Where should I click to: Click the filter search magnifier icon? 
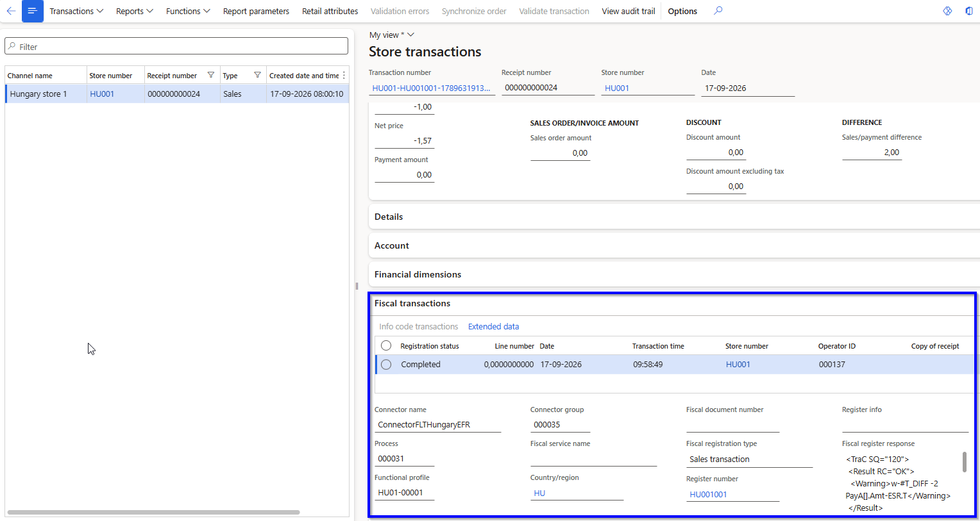coord(12,46)
